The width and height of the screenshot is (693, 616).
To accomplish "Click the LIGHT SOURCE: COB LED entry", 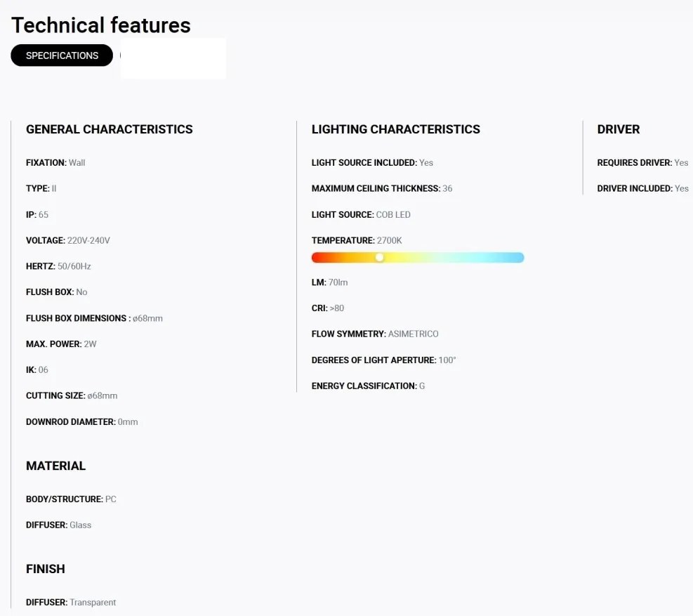I will click(361, 215).
